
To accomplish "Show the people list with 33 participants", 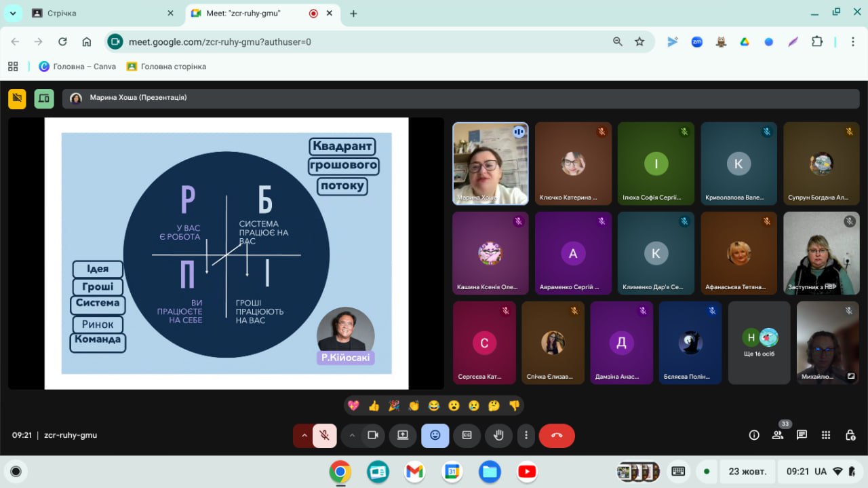I will coord(778,435).
